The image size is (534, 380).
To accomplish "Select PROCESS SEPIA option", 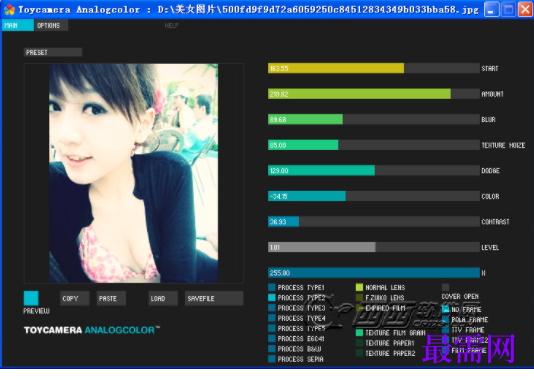I will 296,359.
